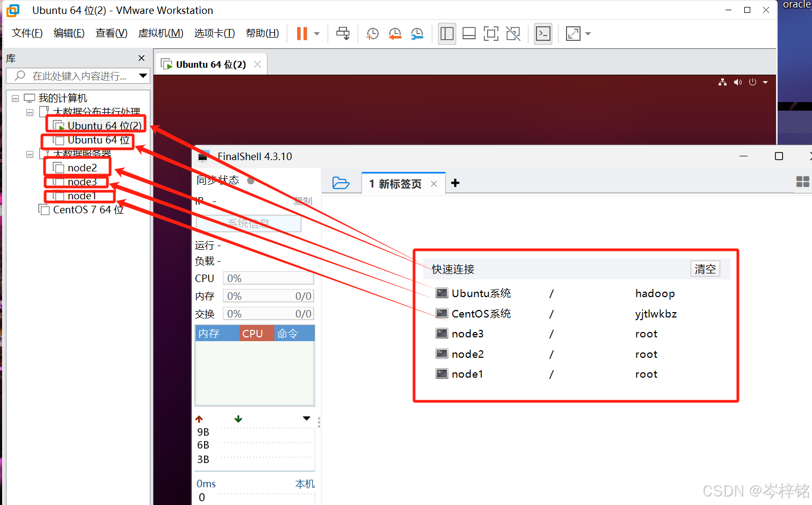Add a new FinalShell tab with plus
The height and width of the screenshot is (505, 812).
click(x=455, y=183)
